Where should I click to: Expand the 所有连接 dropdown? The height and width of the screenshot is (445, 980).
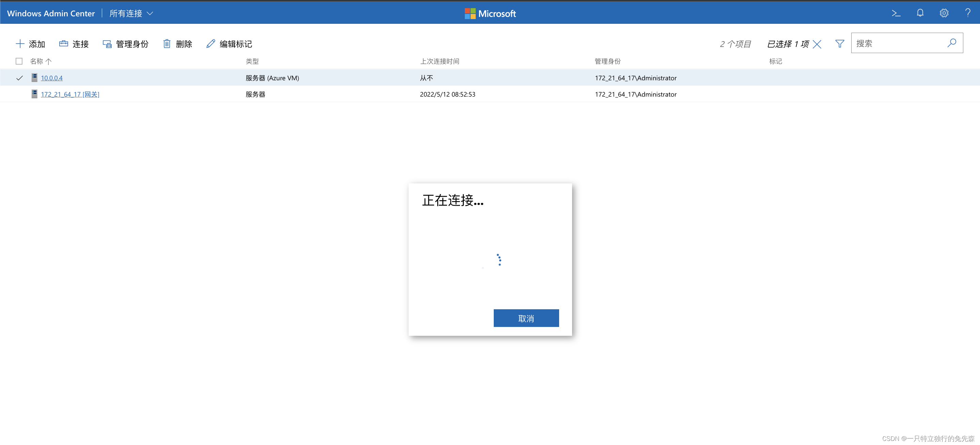coord(131,13)
